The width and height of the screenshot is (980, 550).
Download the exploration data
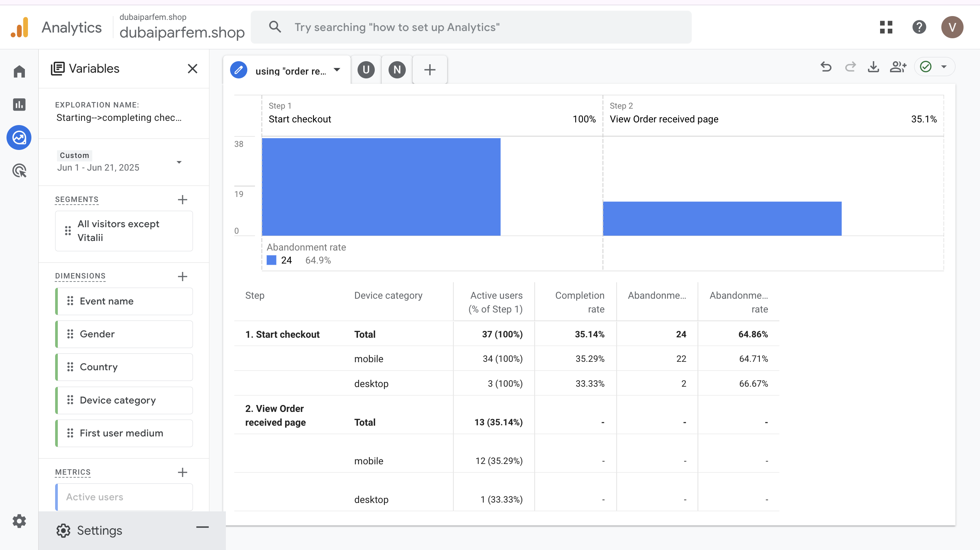pos(873,67)
